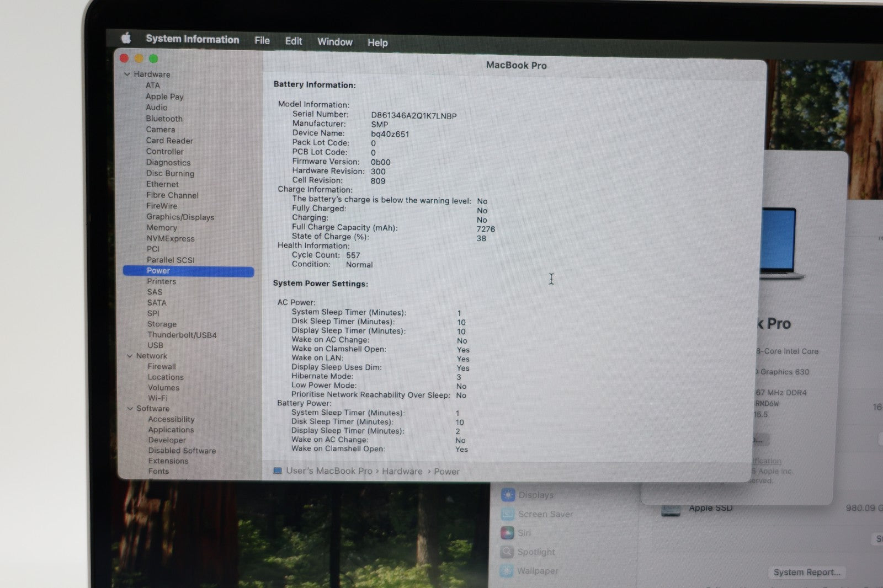Select Applications under Software

[x=171, y=430]
